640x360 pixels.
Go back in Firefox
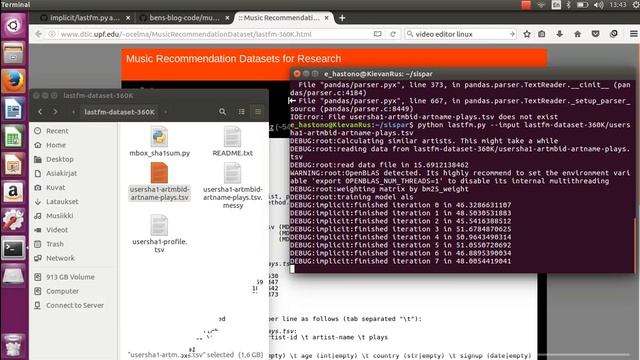click(x=38, y=34)
